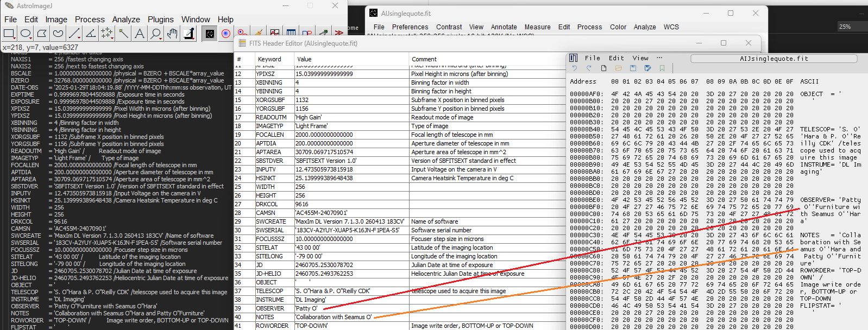Click the bookmark icon in hex editor
The height and width of the screenshot is (330, 868).
(x=662, y=68)
